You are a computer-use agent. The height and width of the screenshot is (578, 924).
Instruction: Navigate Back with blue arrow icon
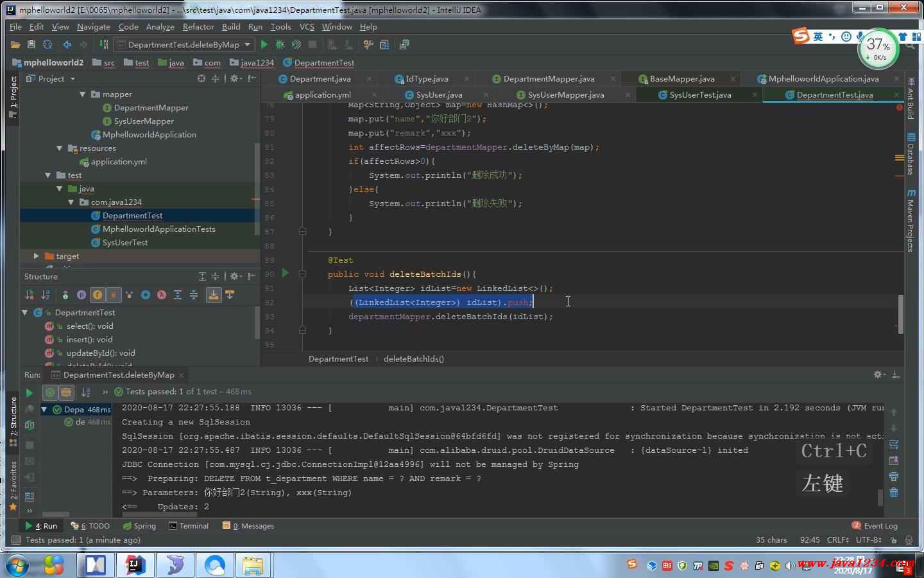coord(67,44)
